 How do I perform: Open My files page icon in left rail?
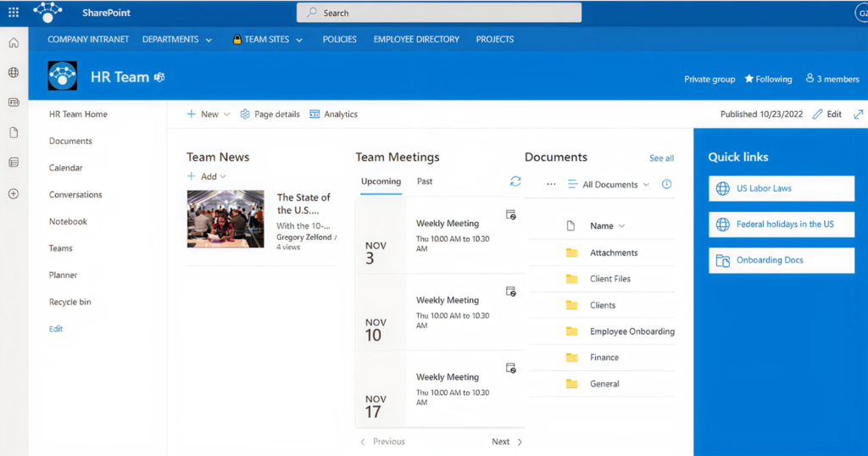click(14, 132)
